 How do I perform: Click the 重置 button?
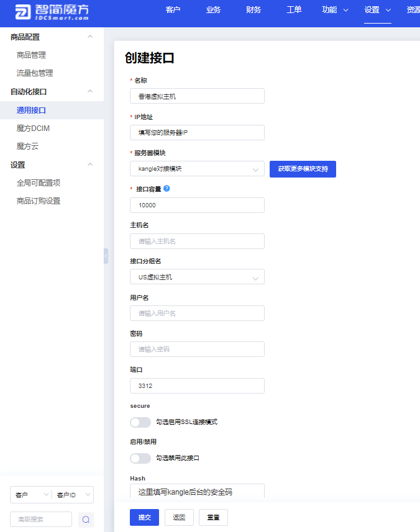point(213,517)
